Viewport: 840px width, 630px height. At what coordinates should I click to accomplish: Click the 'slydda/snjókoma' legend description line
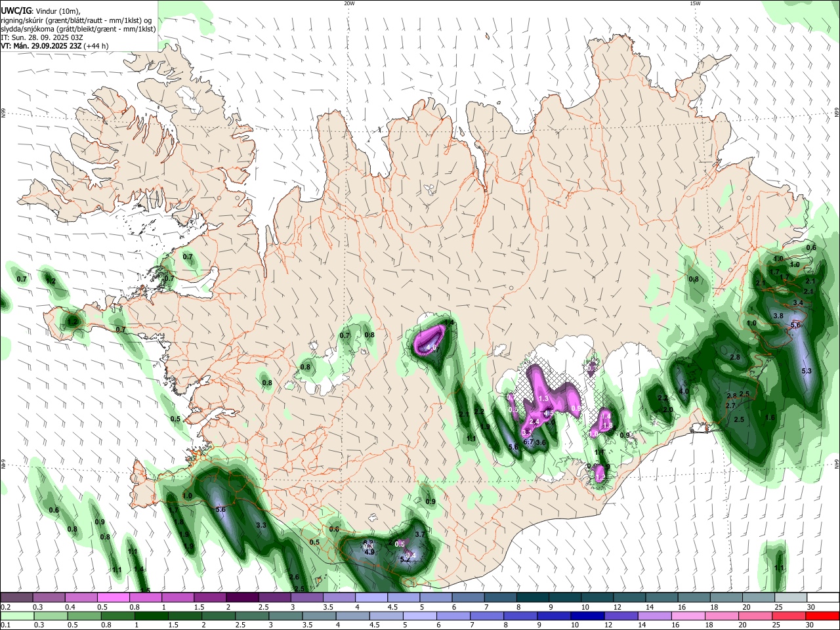[x=78, y=29]
